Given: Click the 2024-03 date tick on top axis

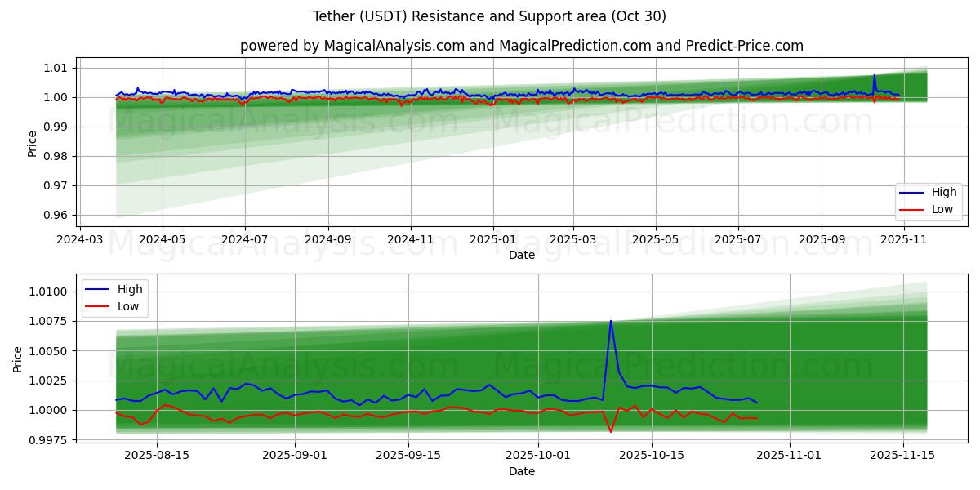Looking at the screenshot, I should pyautogui.click(x=79, y=239).
